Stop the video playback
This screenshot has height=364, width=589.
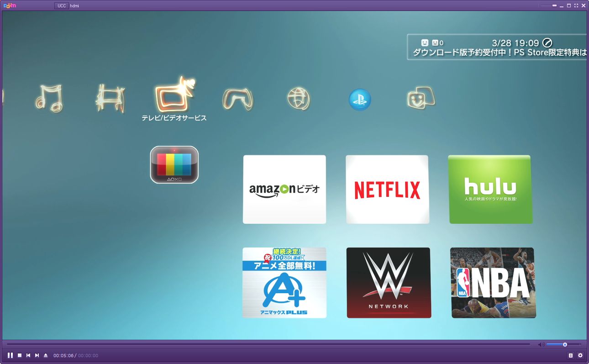20,355
